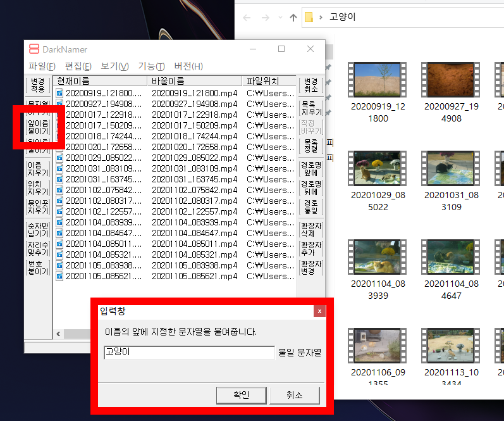Click the 경로명 뒤에 button
This screenshot has width=504, height=421.
click(311, 187)
